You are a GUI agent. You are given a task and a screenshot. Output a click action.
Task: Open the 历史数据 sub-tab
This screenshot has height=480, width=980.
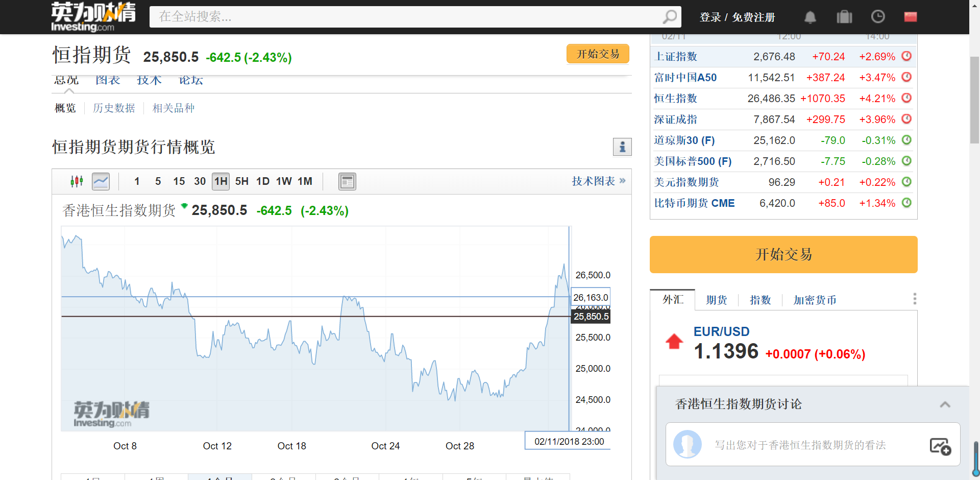(114, 108)
